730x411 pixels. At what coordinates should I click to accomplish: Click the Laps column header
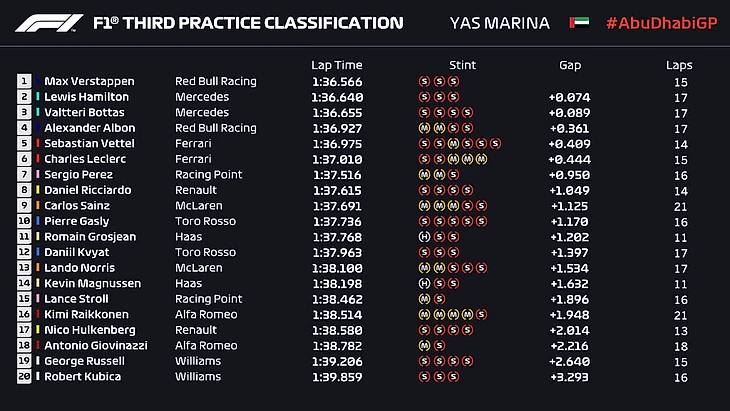coord(679,65)
